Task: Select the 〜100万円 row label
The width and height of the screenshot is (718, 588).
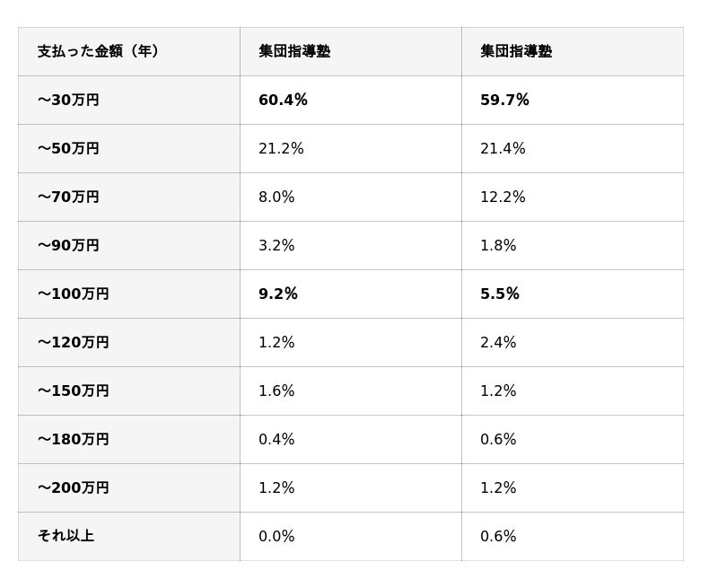Action: (x=73, y=294)
